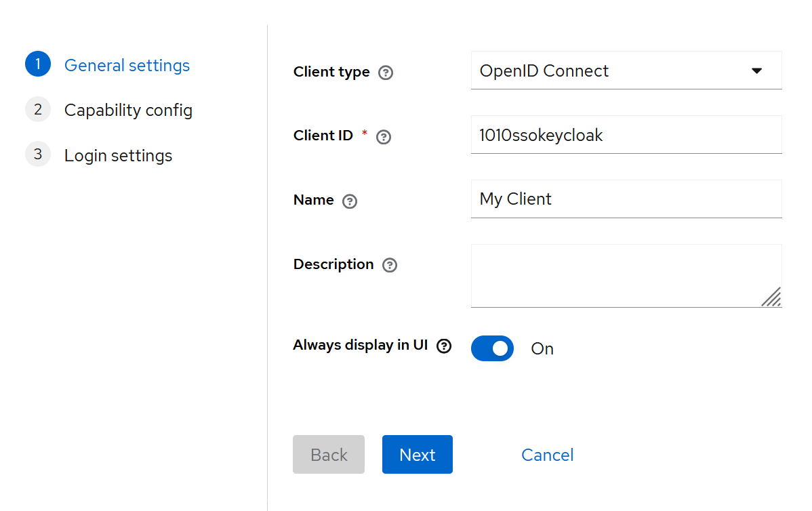Image resolution: width=812 pixels, height=511 pixels.
Task: Click the Client type dropdown caret arrow
Action: [x=757, y=70]
